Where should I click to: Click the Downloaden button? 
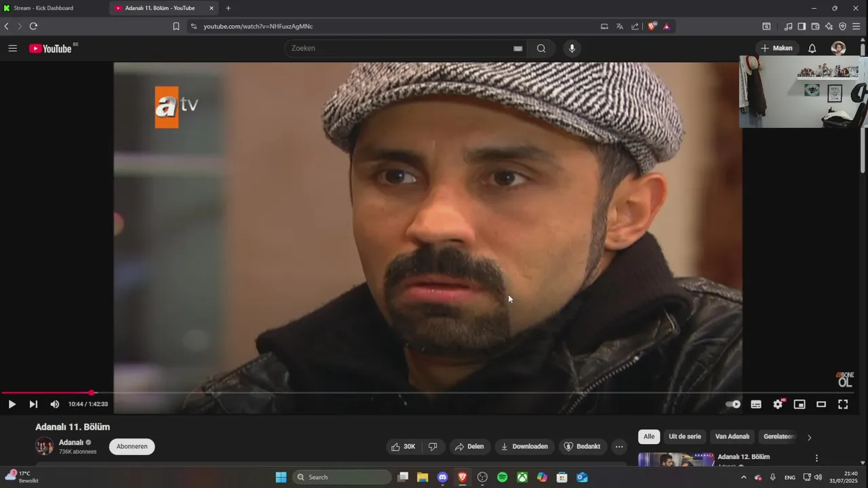pos(524,447)
